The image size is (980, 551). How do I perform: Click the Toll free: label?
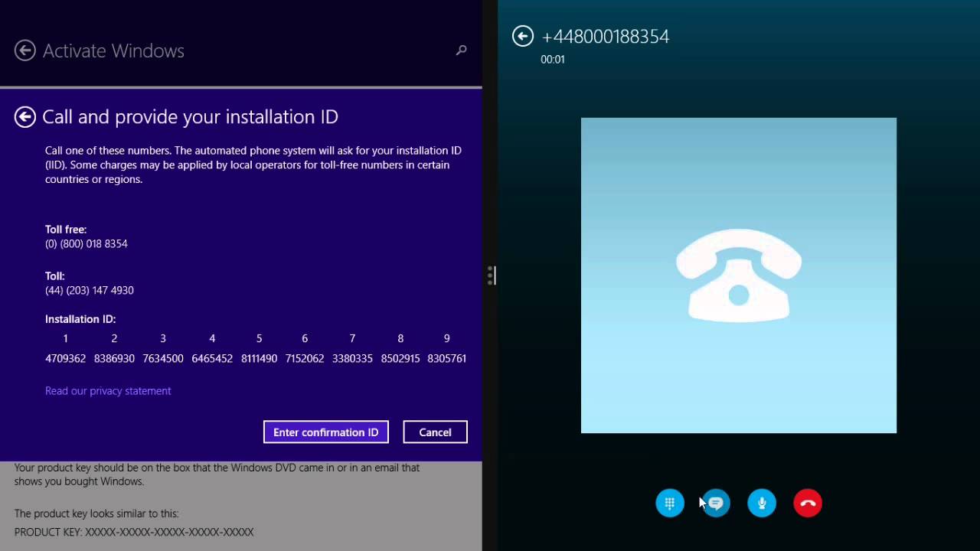click(x=66, y=229)
